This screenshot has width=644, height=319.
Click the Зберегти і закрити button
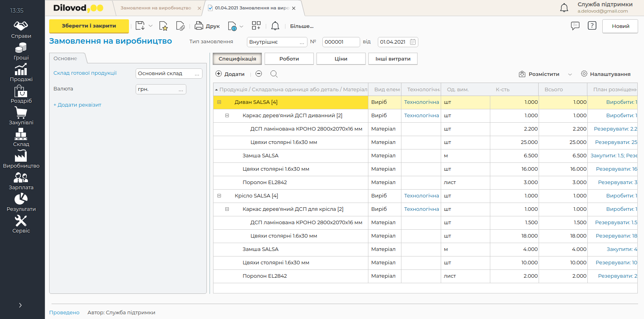(89, 26)
